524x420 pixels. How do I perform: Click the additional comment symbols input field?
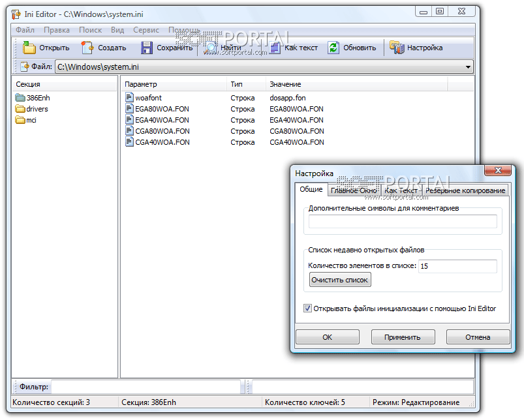[x=403, y=221]
